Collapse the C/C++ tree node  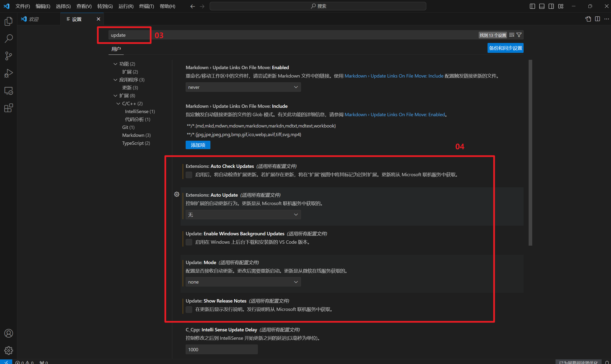(x=118, y=103)
